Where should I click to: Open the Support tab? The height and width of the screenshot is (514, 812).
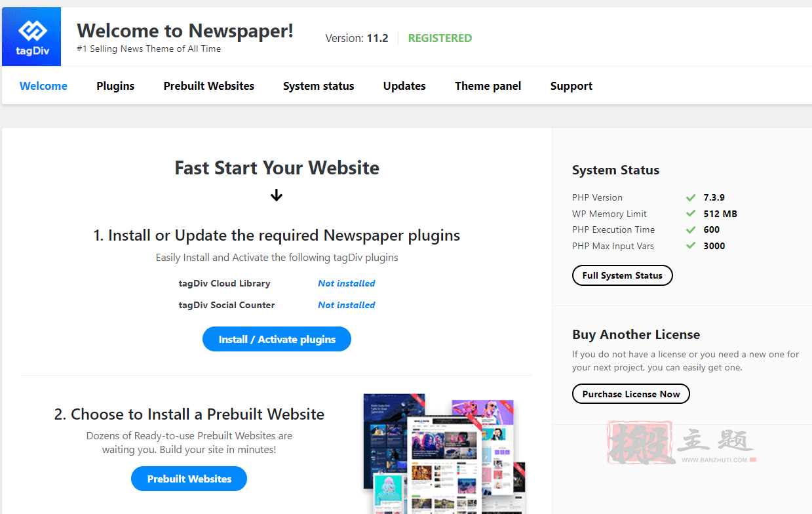[x=571, y=86]
